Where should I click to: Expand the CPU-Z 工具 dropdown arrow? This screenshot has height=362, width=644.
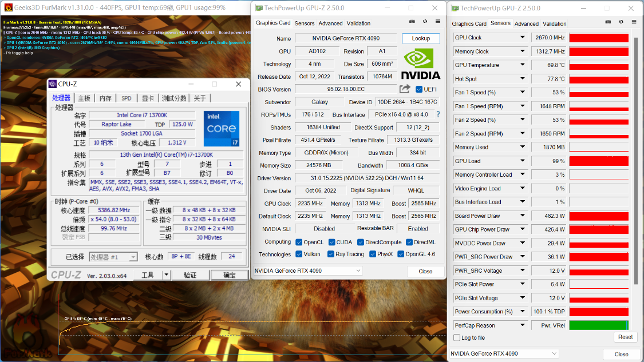(166, 275)
